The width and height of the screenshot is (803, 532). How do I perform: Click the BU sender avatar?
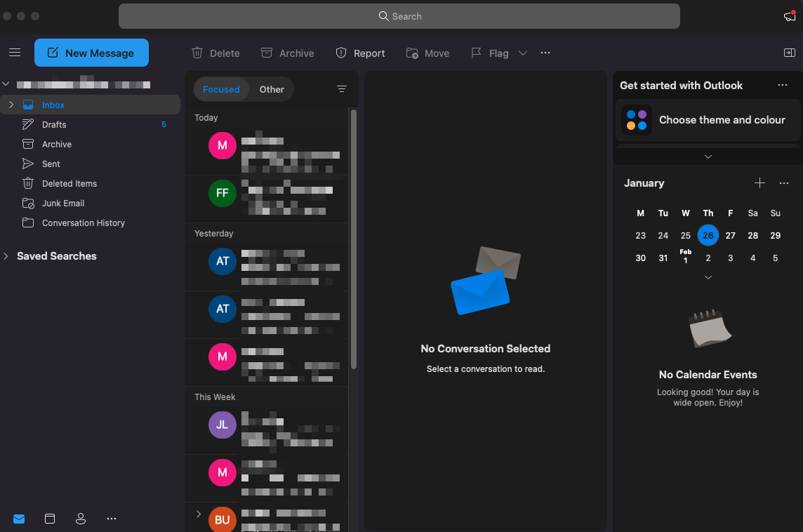tap(223, 519)
